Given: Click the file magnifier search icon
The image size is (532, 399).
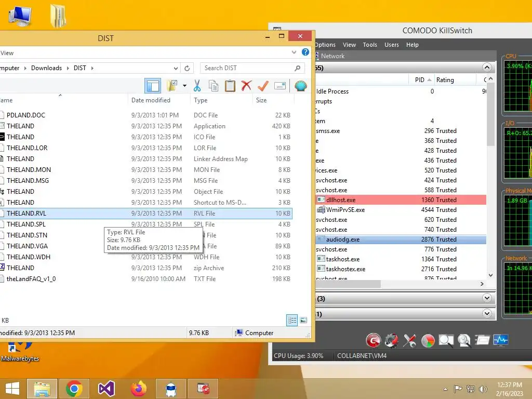Looking at the screenshot, I should coord(464,340).
